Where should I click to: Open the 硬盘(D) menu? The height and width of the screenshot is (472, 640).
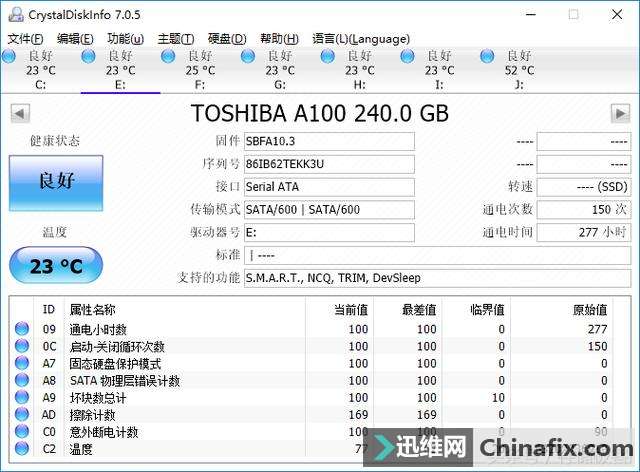pos(227,39)
